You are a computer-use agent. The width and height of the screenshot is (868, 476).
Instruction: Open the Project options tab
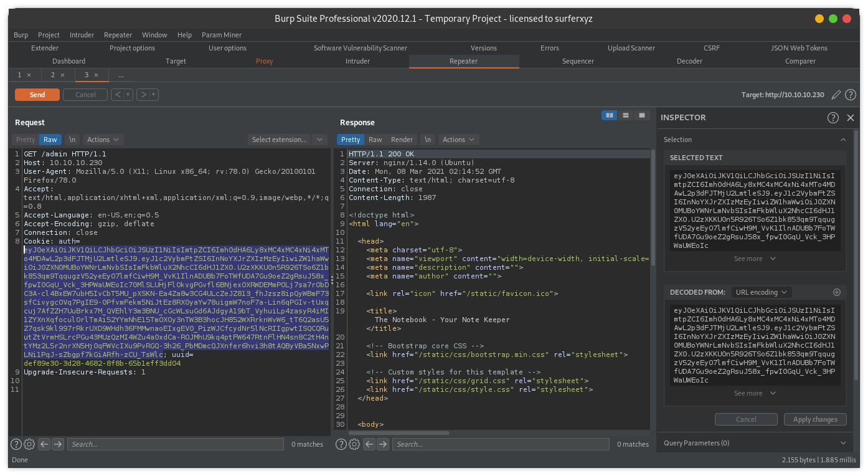(x=132, y=48)
